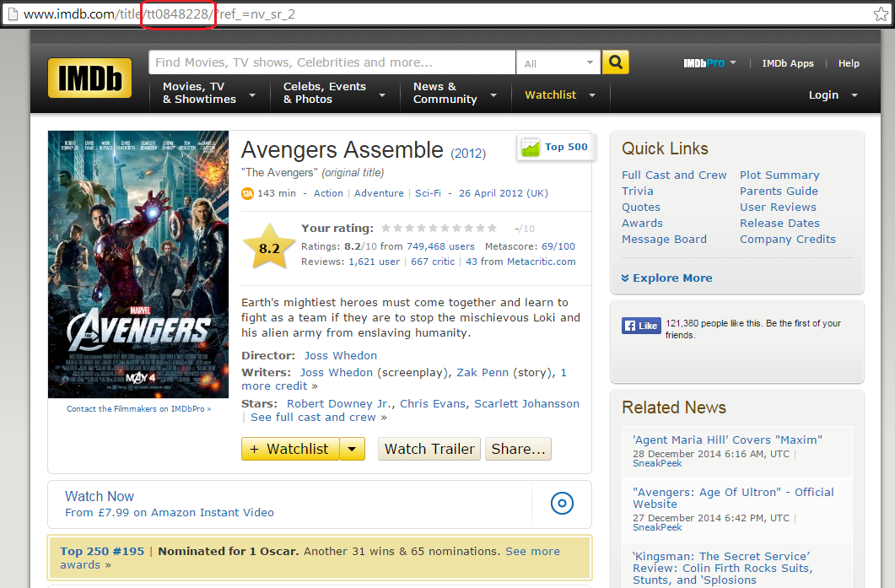The image size is (895, 588).
Task: Click the 1,621 user reviews link
Action: tap(375, 262)
